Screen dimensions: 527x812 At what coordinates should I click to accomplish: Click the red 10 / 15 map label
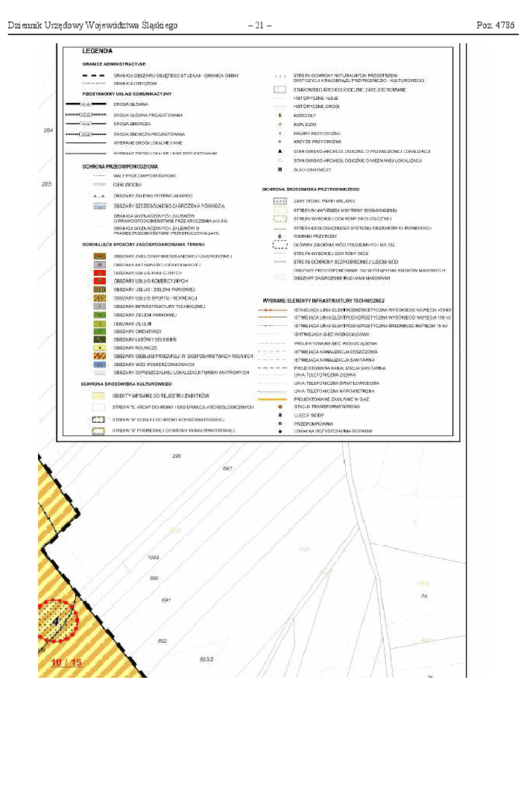[66, 662]
